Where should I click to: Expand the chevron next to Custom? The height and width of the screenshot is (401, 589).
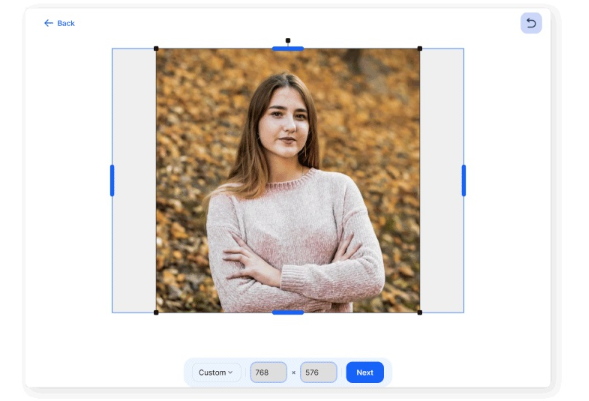tap(230, 372)
